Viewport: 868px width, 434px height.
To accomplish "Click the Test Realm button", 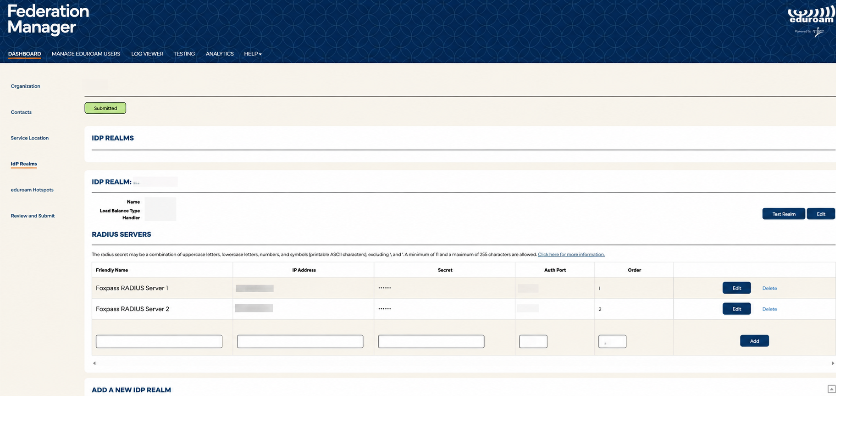I will [784, 214].
